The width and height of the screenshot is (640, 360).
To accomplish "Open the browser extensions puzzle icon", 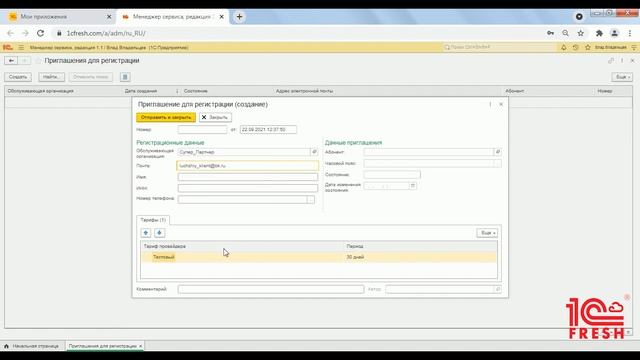I will [599, 33].
